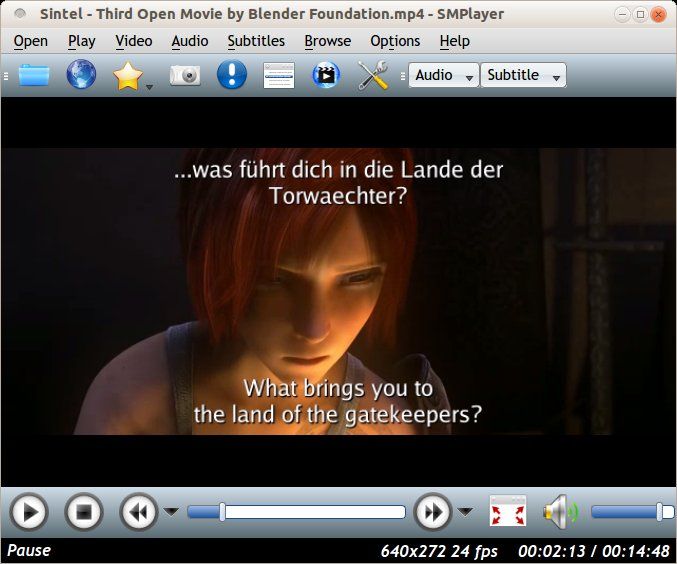
Task: Minimize the SMPlayer window
Action: coord(622,14)
